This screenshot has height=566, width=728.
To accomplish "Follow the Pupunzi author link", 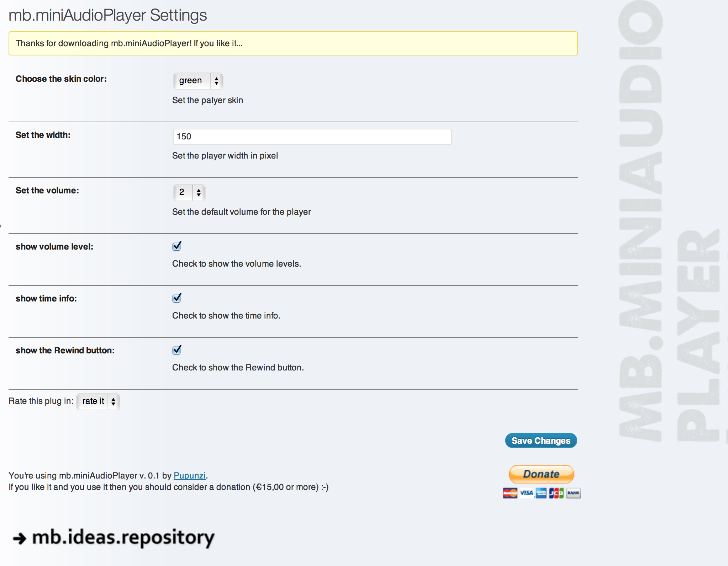I will [x=189, y=476].
